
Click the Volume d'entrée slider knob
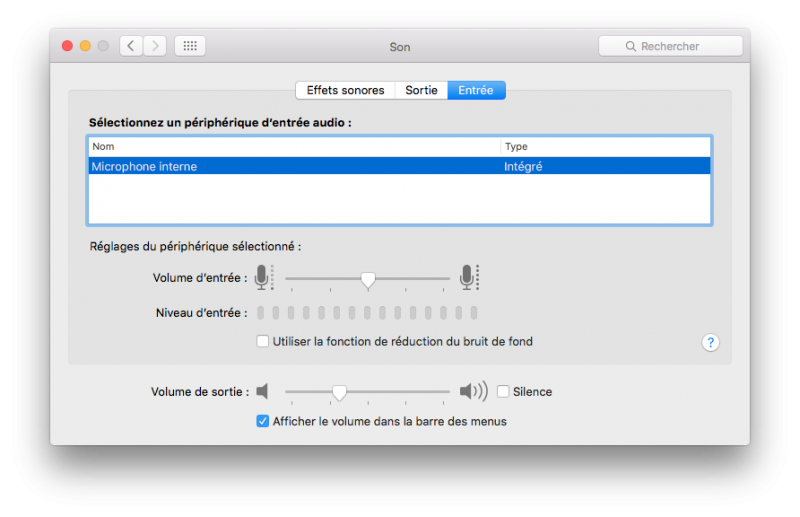(x=368, y=279)
